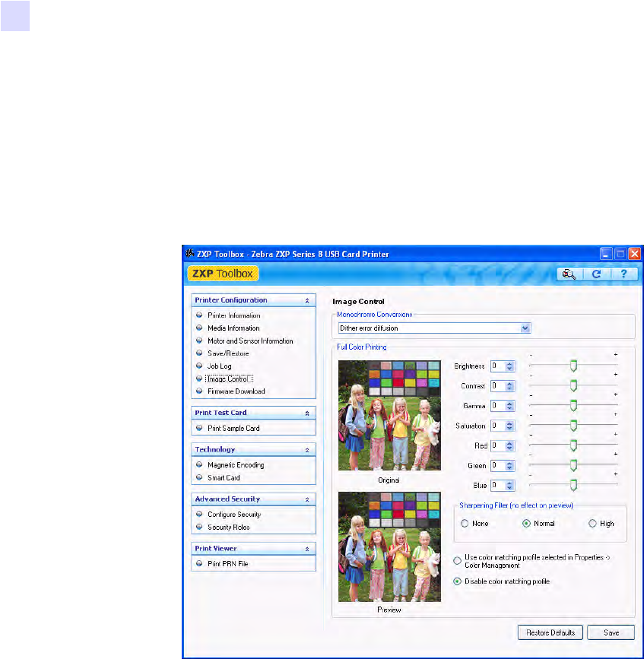
Task: Open Magnetic Encoding settings
Action: (x=236, y=465)
